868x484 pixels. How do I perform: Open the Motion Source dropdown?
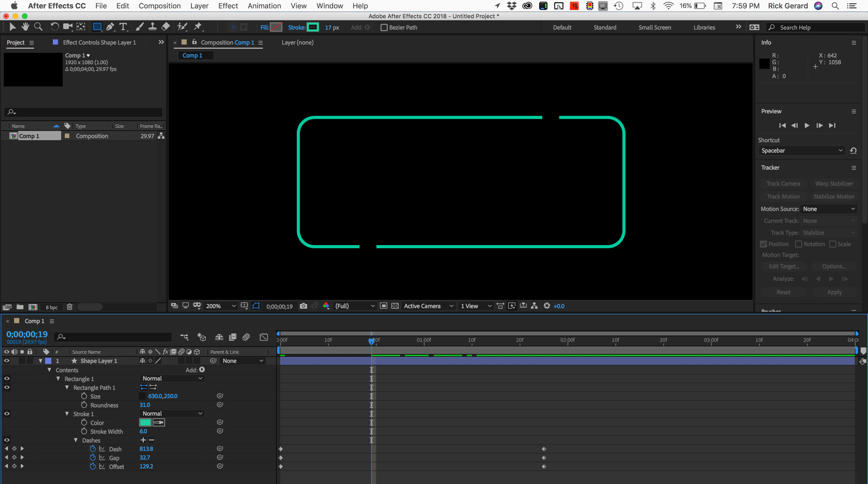(829, 209)
